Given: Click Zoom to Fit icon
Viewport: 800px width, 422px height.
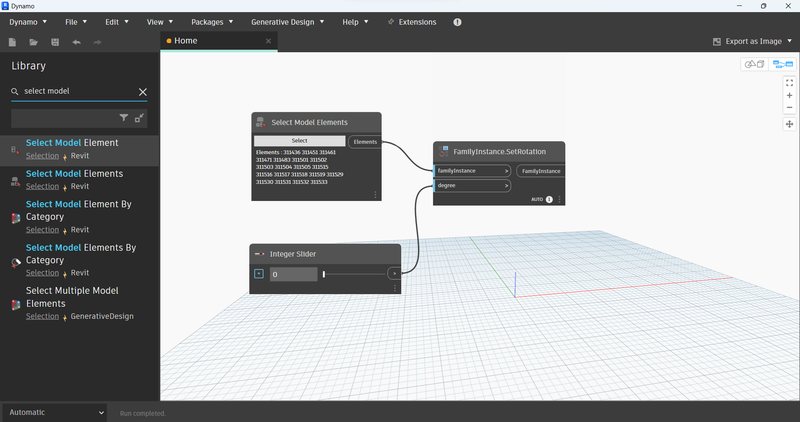Looking at the screenshot, I should [x=789, y=83].
